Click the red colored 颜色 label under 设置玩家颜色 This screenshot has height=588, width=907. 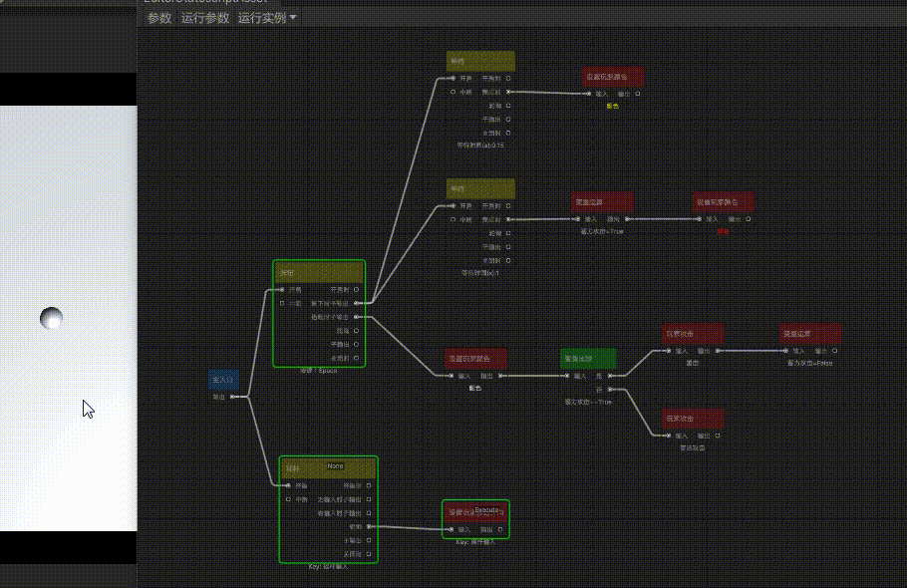coord(723,231)
